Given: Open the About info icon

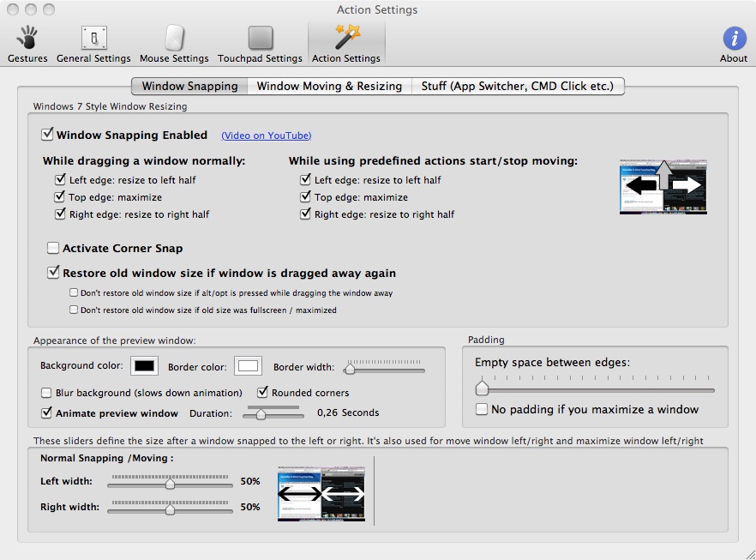Looking at the screenshot, I should tap(734, 39).
